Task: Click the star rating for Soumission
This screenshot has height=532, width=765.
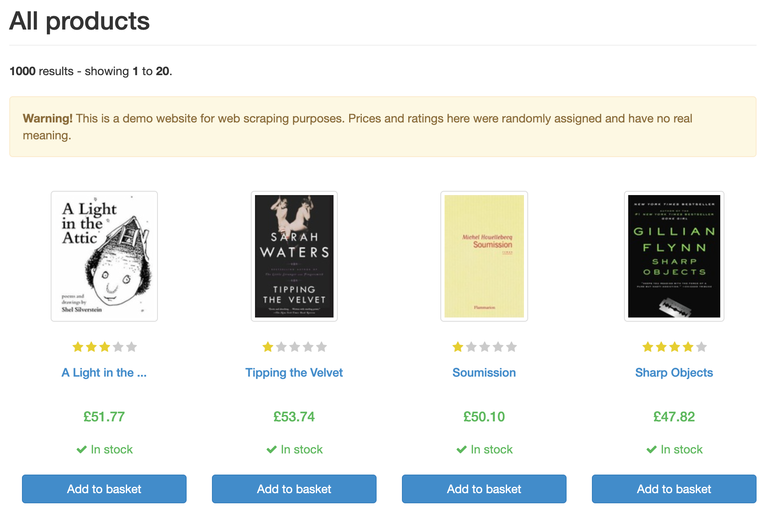Action: coord(484,347)
